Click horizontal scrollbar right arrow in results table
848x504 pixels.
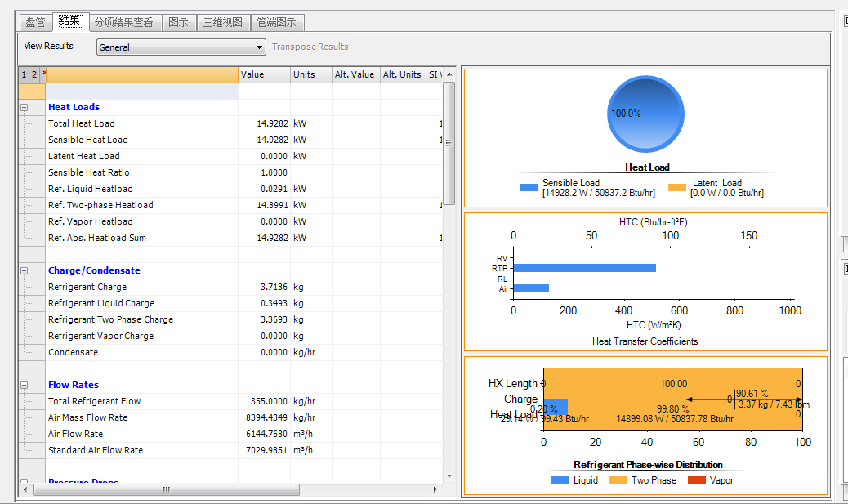(435, 490)
